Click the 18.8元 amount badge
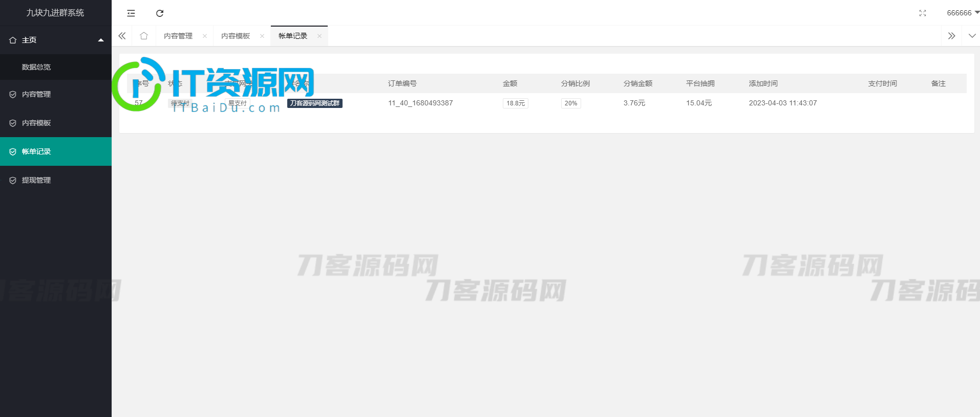Image resolution: width=980 pixels, height=417 pixels. (516, 103)
